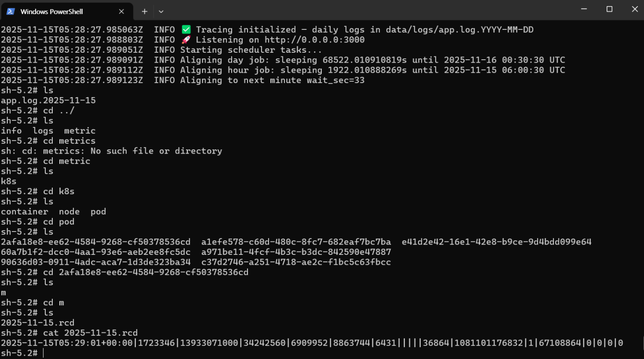This screenshot has height=359, width=644.
Task: Click the "container" directory name in the listing
Action: [x=24, y=211]
